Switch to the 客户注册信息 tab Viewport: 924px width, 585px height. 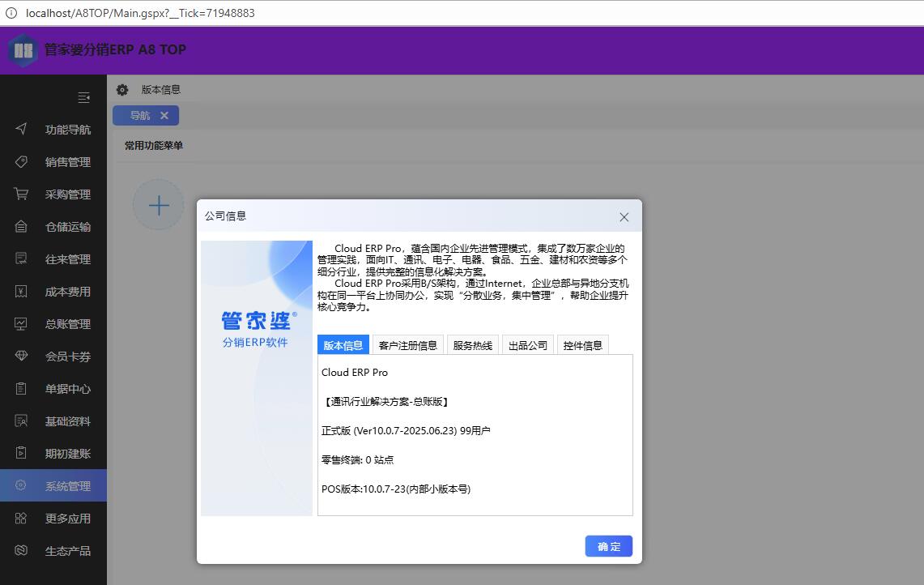(x=408, y=345)
